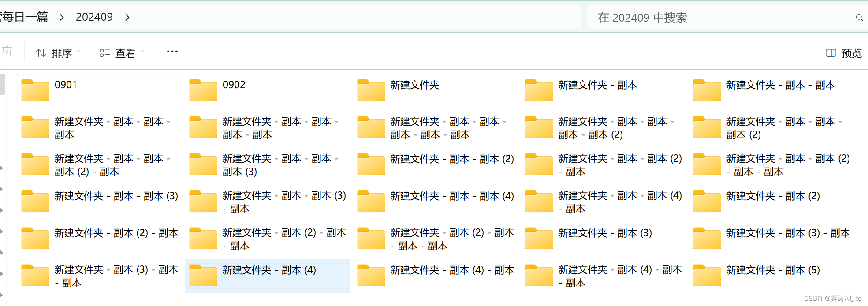Screen dimensions: 868x306
Task: Click an expand arrow in the left navigation pane
Action: tap(2, 168)
